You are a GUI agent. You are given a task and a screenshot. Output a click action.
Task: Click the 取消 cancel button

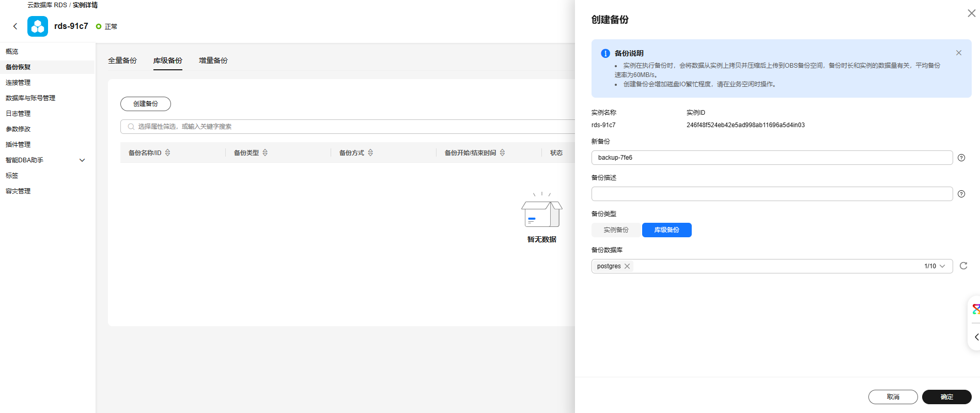893,397
